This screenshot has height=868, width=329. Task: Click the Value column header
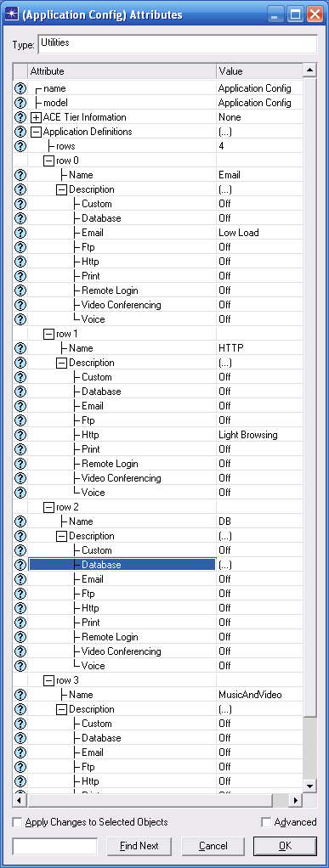pyautogui.click(x=259, y=71)
